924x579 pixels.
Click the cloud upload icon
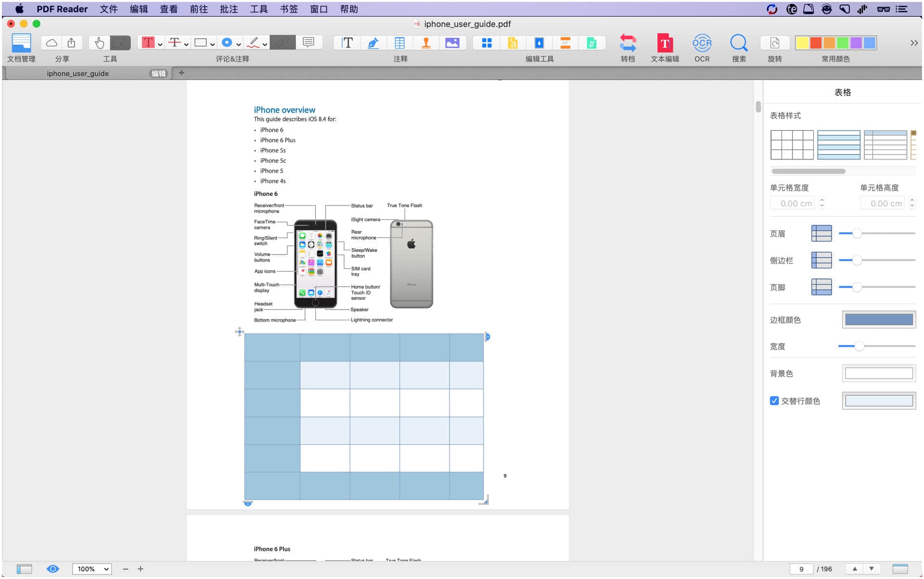(x=51, y=43)
